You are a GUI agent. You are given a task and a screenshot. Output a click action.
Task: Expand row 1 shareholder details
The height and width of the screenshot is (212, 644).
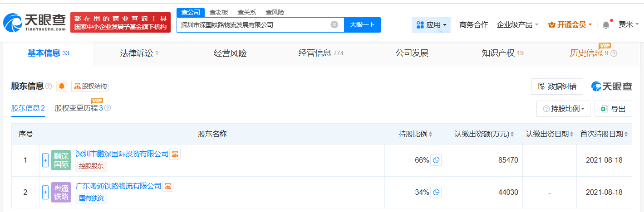pyautogui.click(x=45, y=160)
